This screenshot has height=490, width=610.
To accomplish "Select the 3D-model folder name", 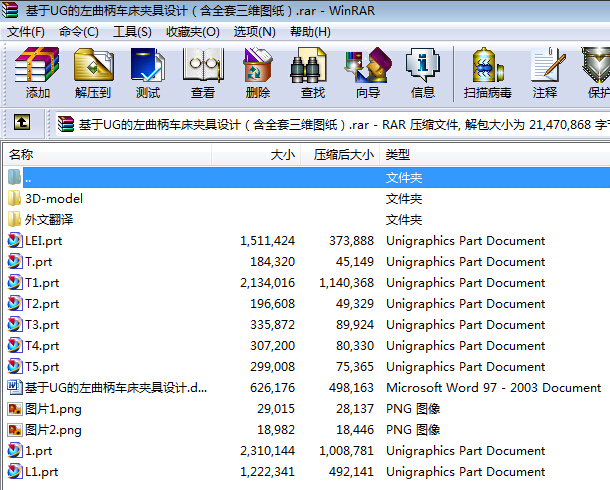I will [54, 199].
